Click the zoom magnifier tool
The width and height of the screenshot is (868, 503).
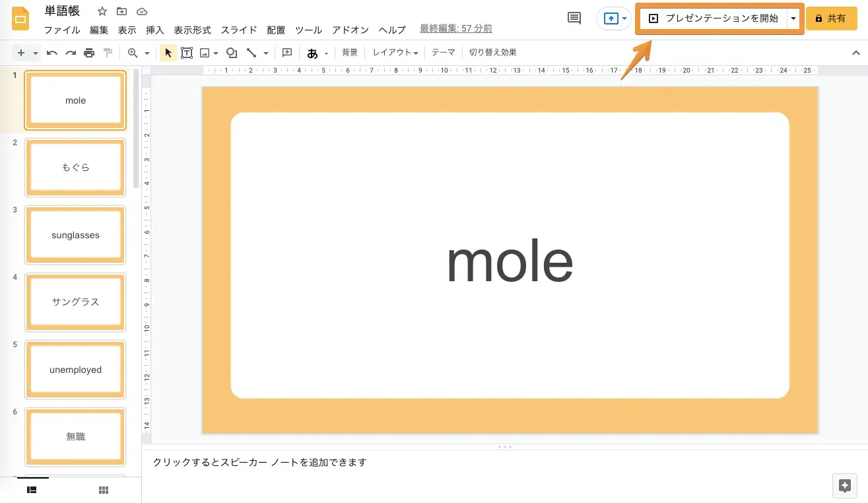pos(133,53)
